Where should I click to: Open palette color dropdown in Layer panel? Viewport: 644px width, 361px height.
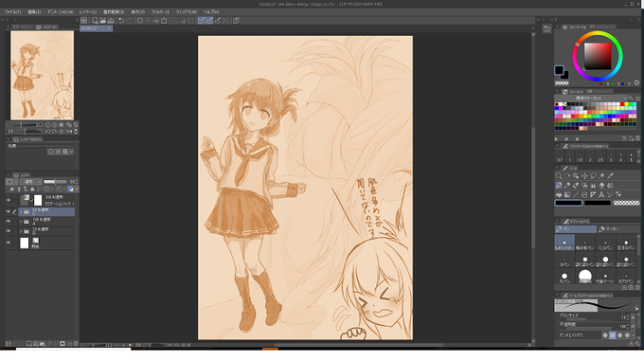[x=15, y=182]
